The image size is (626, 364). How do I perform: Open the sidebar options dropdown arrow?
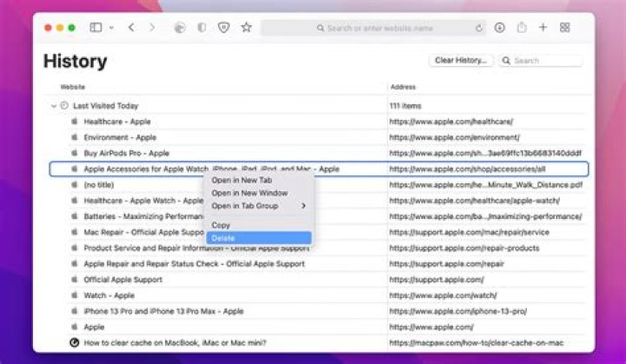pyautogui.click(x=111, y=28)
